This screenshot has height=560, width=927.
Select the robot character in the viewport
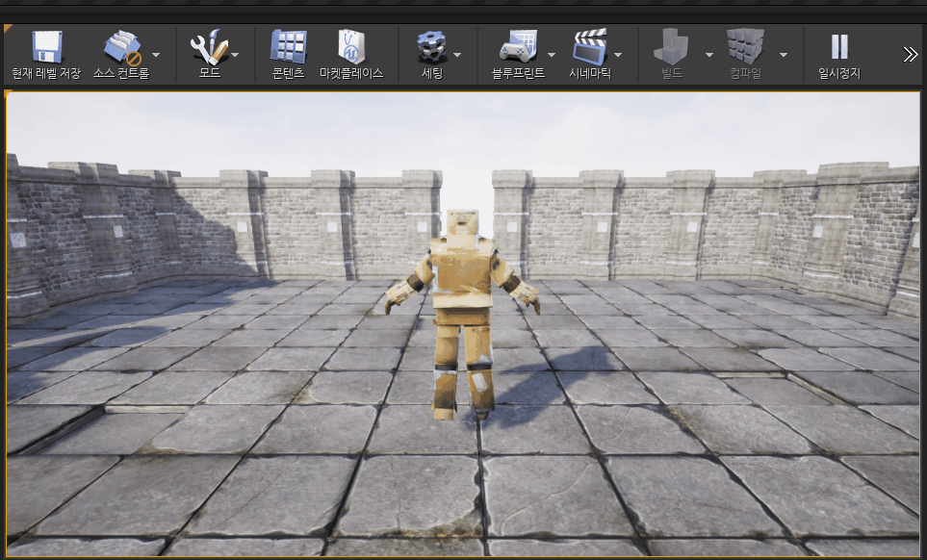pyautogui.click(x=462, y=313)
